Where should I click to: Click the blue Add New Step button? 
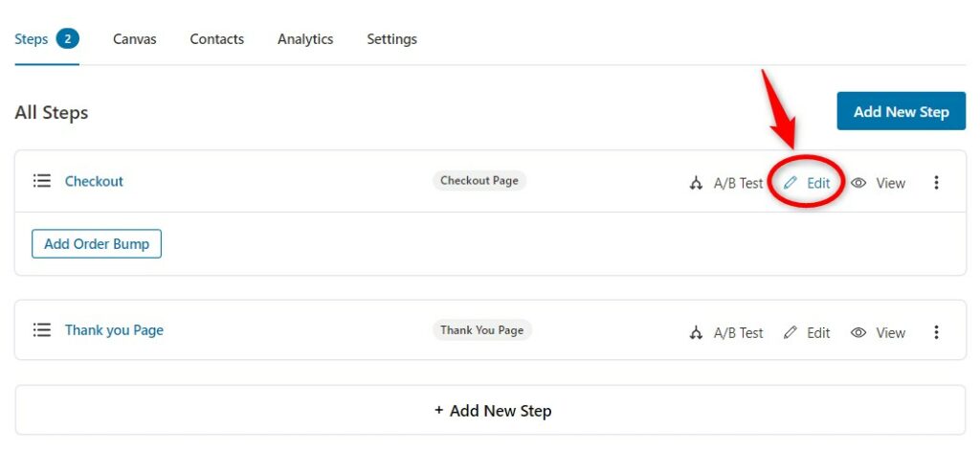(x=902, y=111)
